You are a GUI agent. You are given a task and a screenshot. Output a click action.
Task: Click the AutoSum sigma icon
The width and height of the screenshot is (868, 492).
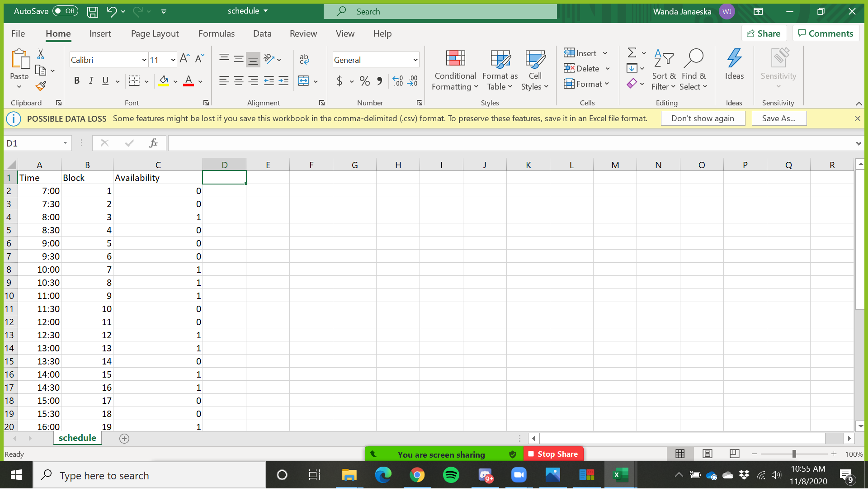[632, 53]
